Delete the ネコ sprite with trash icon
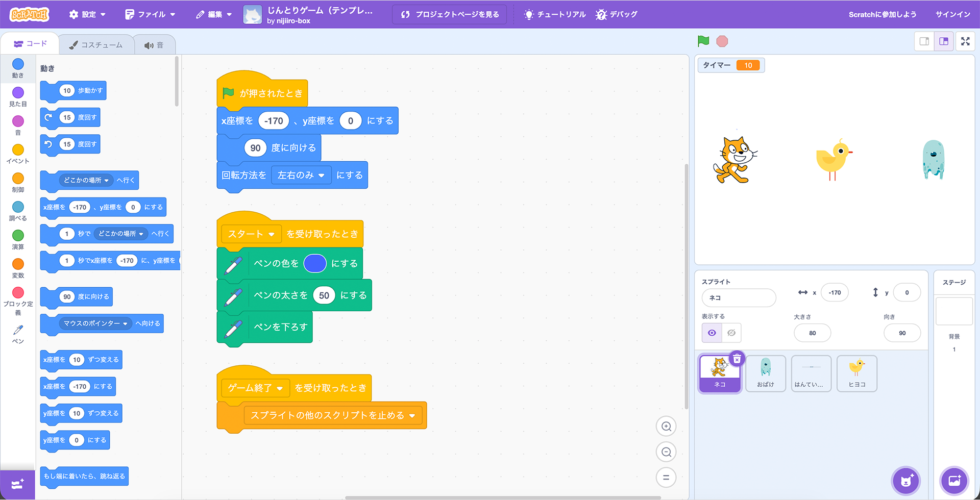The height and width of the screenshot is (500, 980). tap(737, 359)
